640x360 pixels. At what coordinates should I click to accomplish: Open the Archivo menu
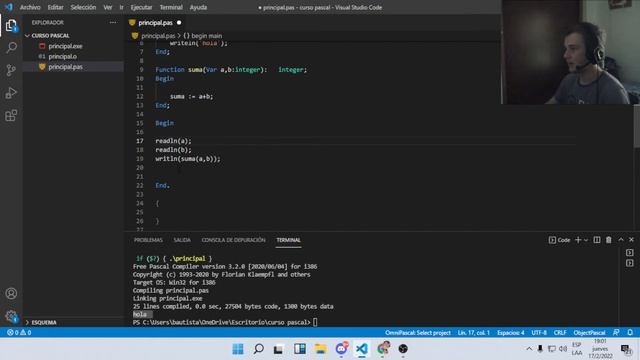click(30, 7)
